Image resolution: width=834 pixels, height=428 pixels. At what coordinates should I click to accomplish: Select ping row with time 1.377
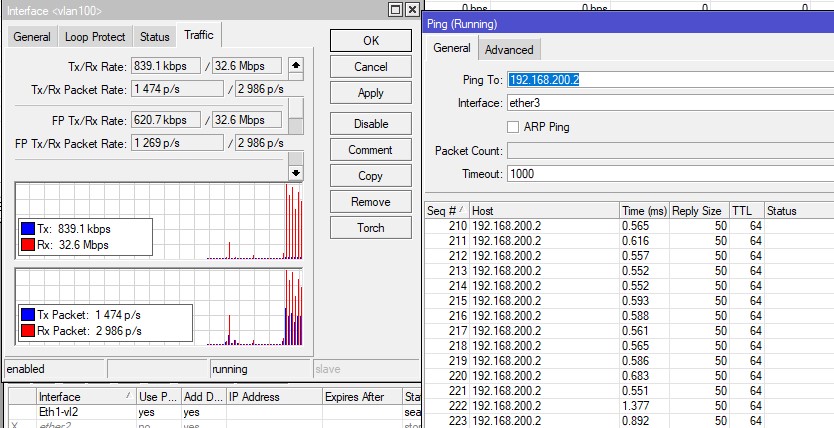click(629, 405)
